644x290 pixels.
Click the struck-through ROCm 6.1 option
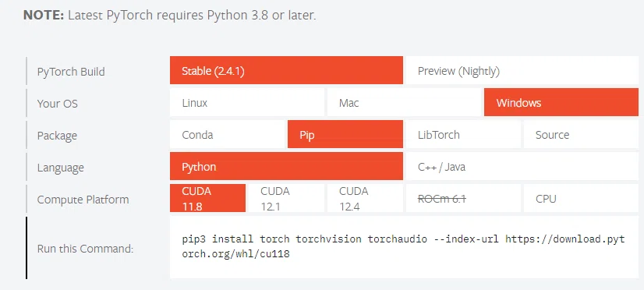click(463, 198)
